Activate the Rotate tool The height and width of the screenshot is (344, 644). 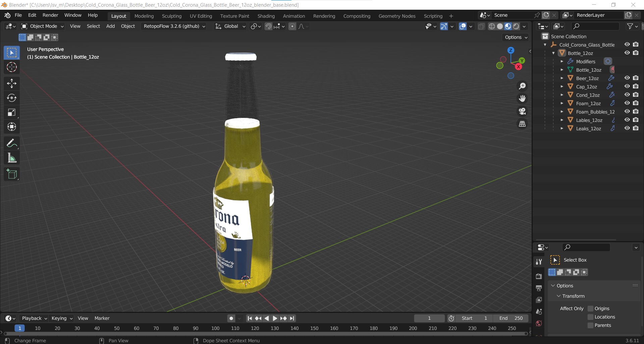point(12,98)
